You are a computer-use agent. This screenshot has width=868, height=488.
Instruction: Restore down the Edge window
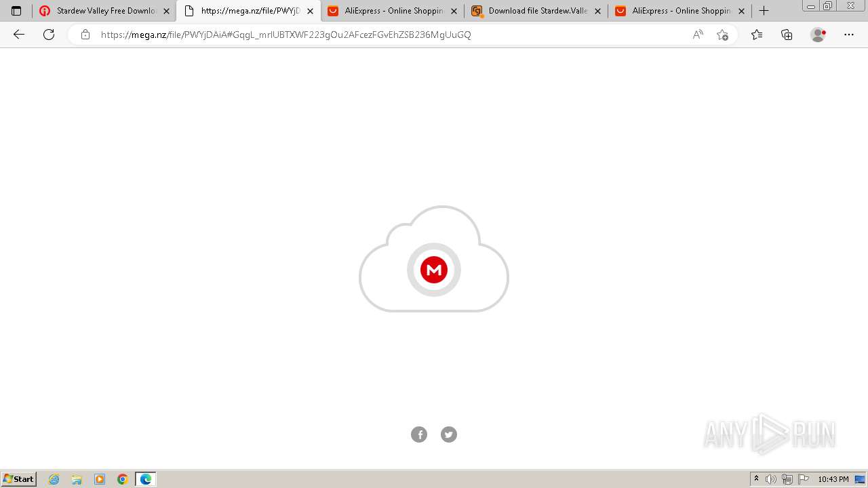(x=827, y=6)
